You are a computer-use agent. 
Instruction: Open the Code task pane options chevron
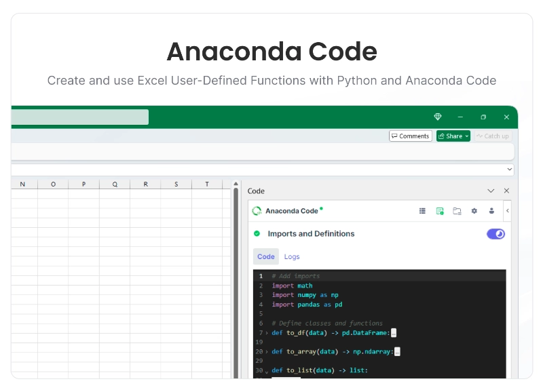[x=491, y=191]
